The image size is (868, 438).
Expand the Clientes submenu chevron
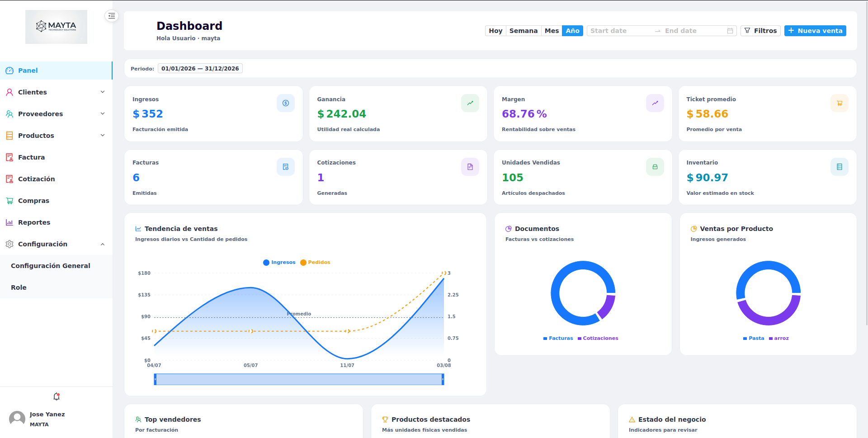(103, 92)
